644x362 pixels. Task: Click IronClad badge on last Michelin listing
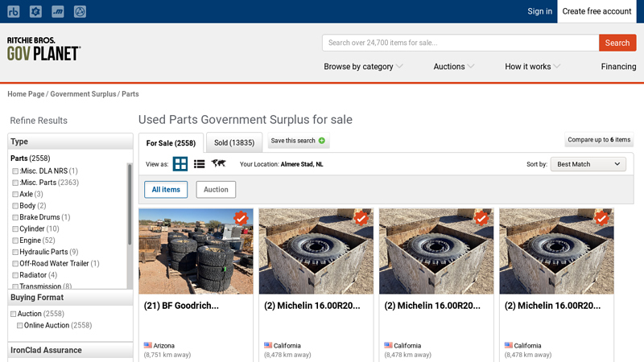pos(601,218)
